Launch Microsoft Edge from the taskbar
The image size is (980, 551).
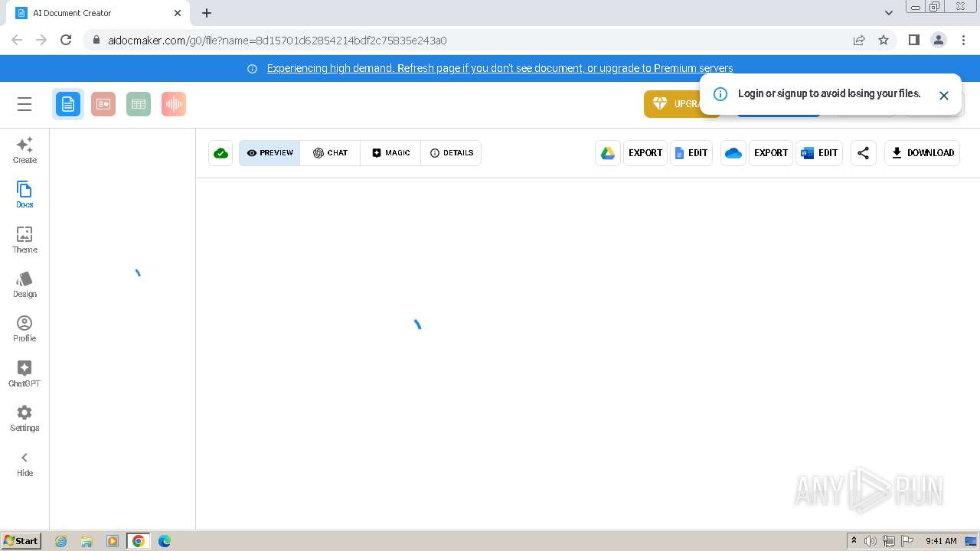tap(165, 541)
